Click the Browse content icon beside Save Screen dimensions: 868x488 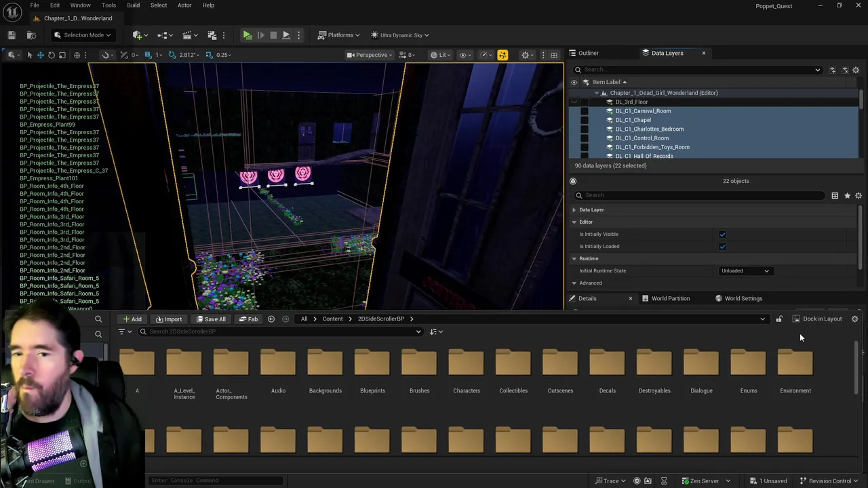pyautogui.click(x=31, y=35)
